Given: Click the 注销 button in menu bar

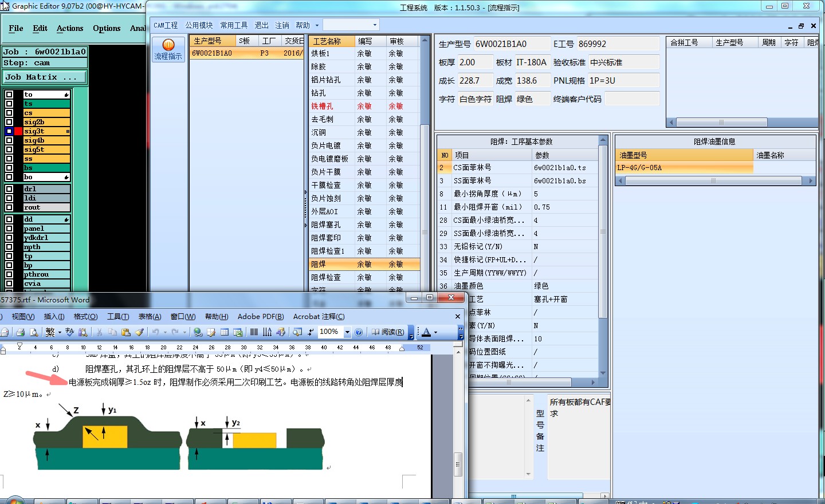Looking at the screenshot, I should (x=282, y=25).
